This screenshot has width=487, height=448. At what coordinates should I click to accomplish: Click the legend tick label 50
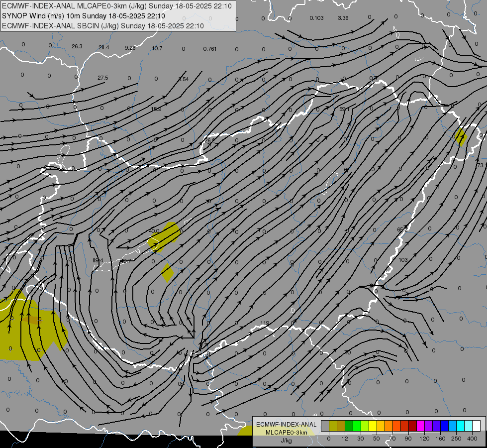pos(376,439)
